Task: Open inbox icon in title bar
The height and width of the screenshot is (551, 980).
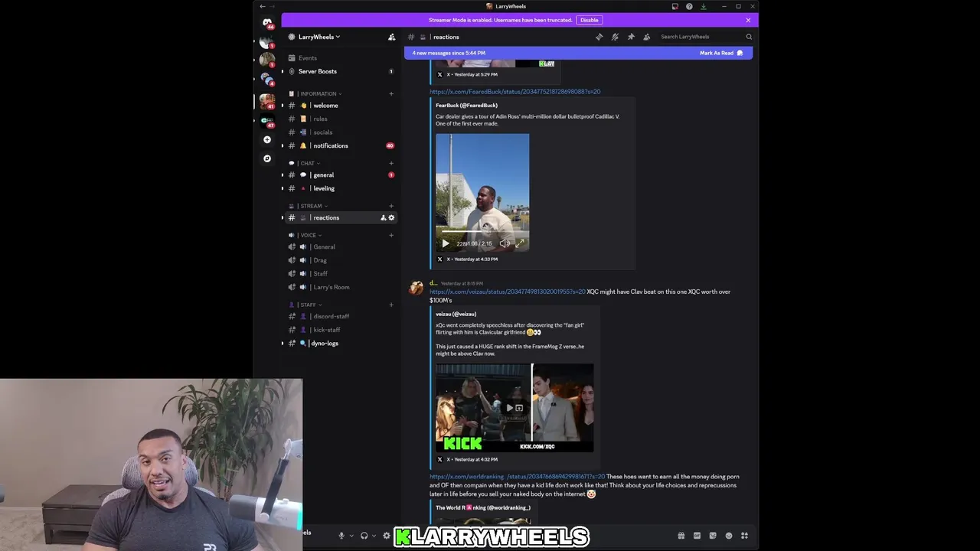Action: point(675,6)
